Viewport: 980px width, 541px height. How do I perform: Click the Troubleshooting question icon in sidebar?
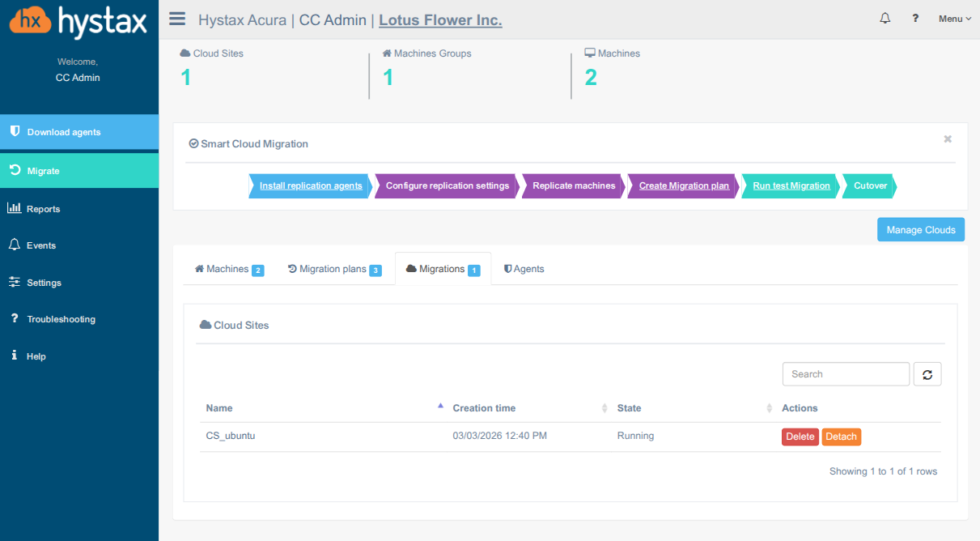pyautogui.click(x=14, y=318)
